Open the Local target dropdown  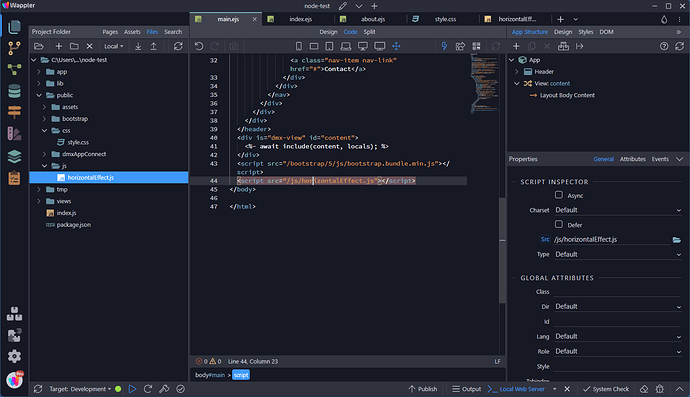click(x=114, y=46)
